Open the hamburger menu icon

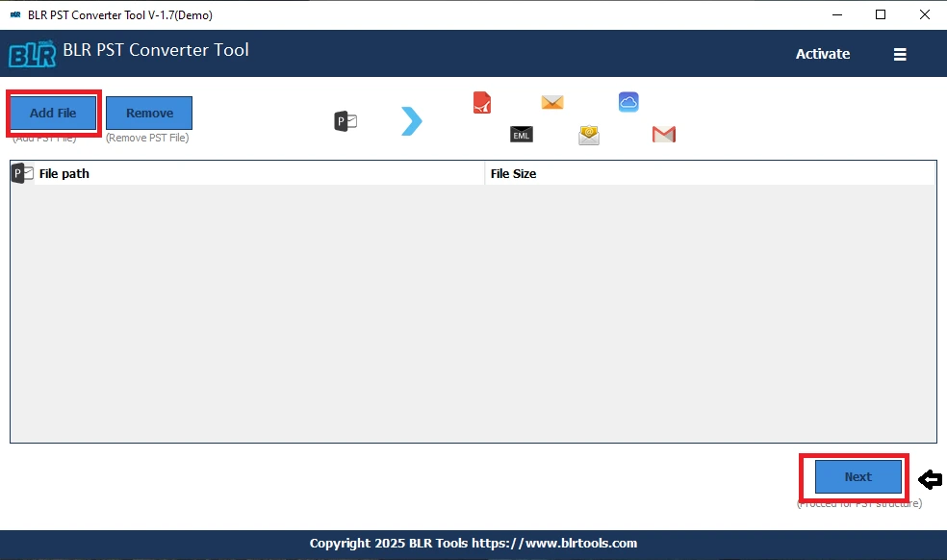click(x=900, y=55)
